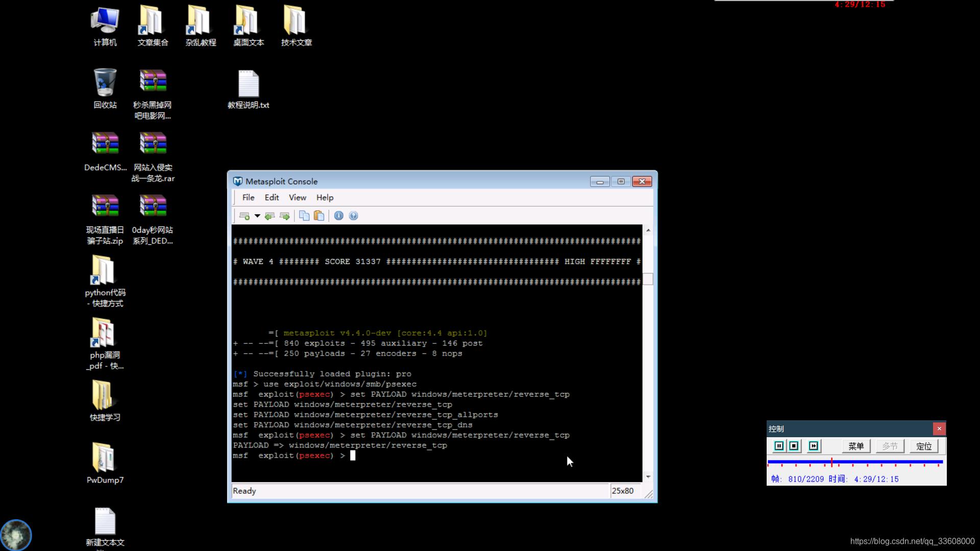This screenshot has width=980, height=551.
Task: Click the 'WAVE 4 SCORE 31337' banner line
Action: pos(437,262)
